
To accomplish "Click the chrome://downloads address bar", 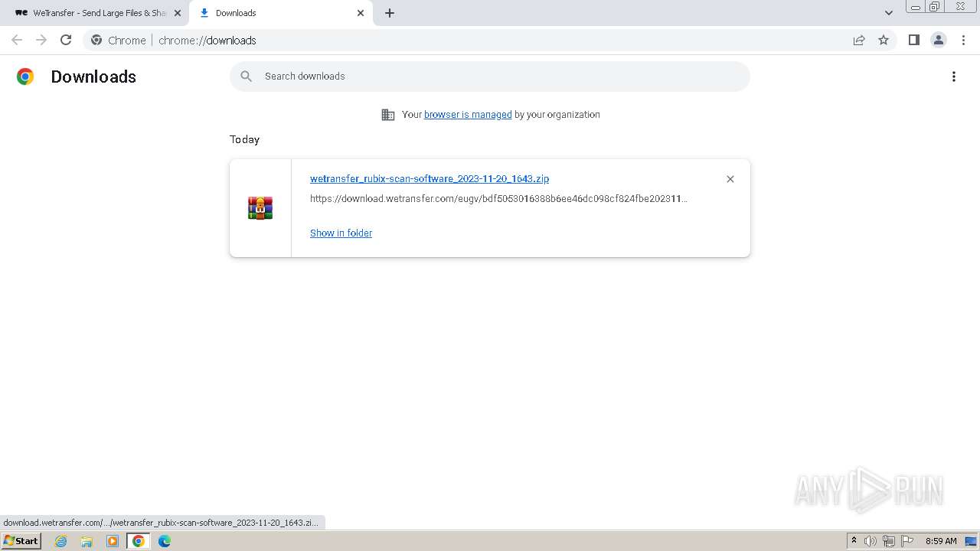I will [x=490, y=40].
